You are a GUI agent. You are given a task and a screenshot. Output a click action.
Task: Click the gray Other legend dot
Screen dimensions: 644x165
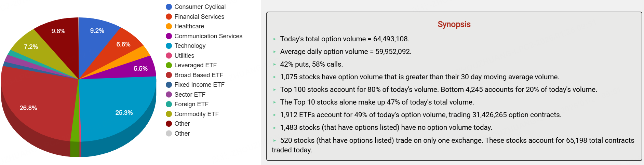coord(169,134)
